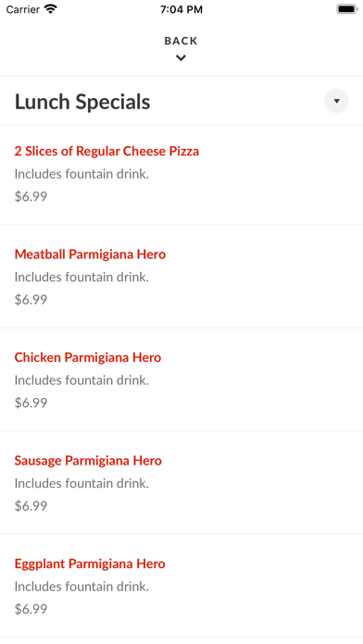Click the 7:04 PM clock
Screen dimensions: 363x644
click(181, 9)
